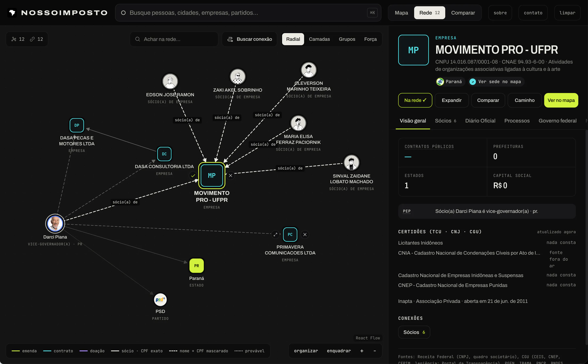Click the MP node in the network graph
588x364 pixels.
click(x=211, y=176)
